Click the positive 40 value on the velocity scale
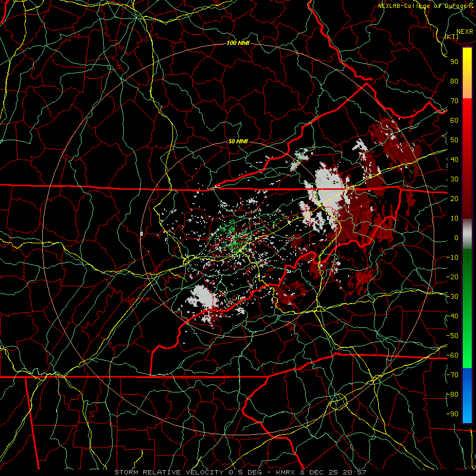Viewport: 476px width, 476px height. click(x=454, y=159)
